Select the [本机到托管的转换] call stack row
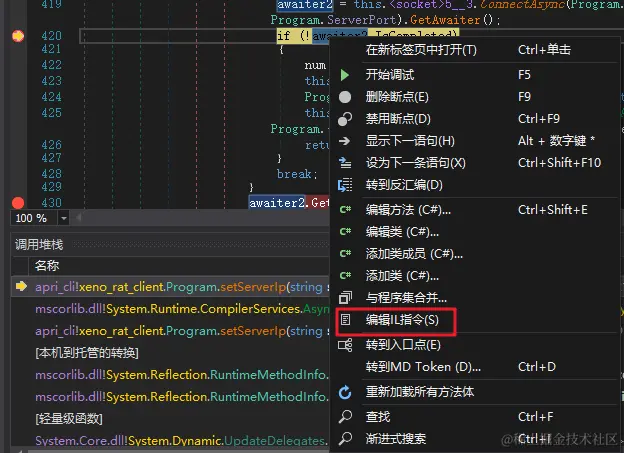 tap(170, 353)
